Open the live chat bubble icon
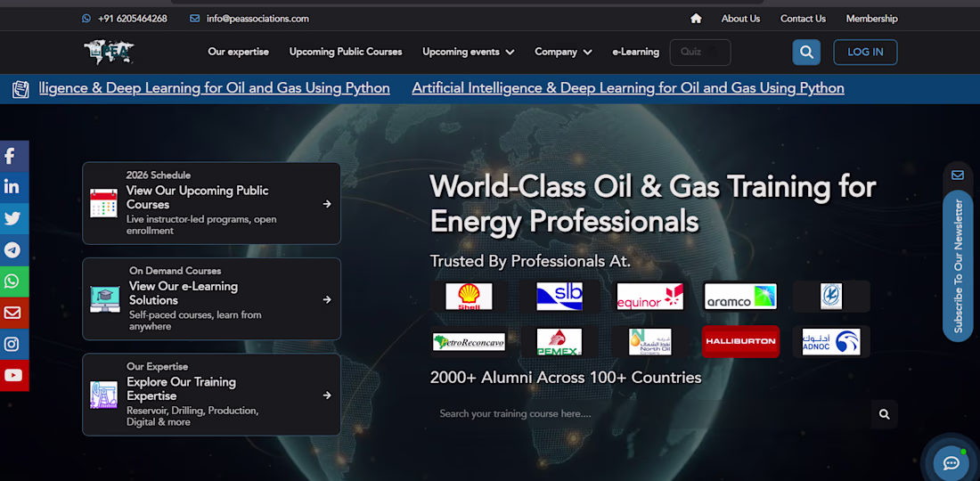This screenshot has height=481, width=980. (951, 463)
